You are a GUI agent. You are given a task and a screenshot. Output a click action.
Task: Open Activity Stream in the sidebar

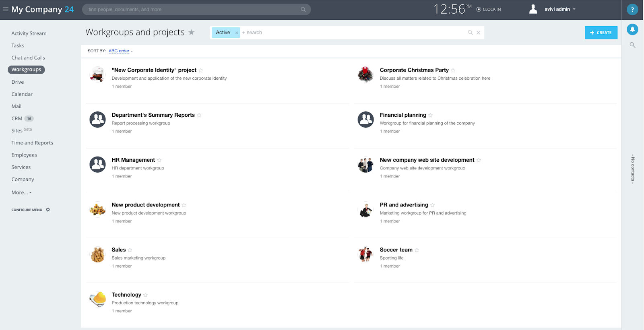point(29,33)
